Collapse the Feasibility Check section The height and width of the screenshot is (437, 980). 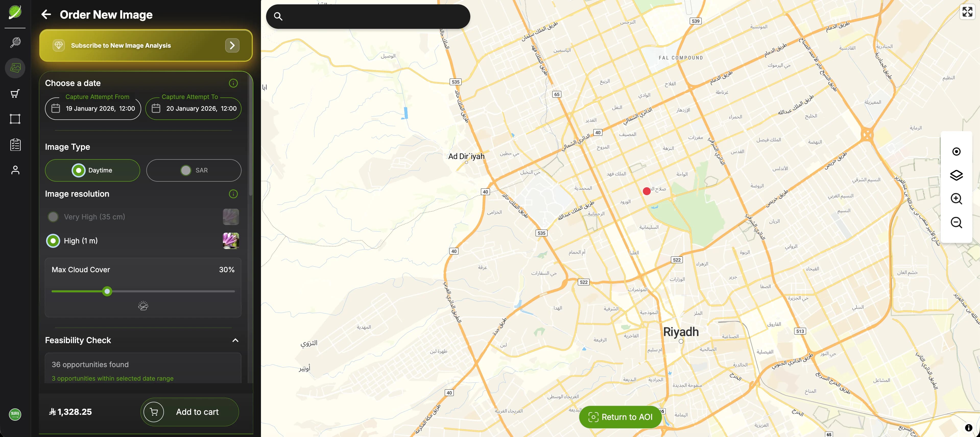pos(235,341)
